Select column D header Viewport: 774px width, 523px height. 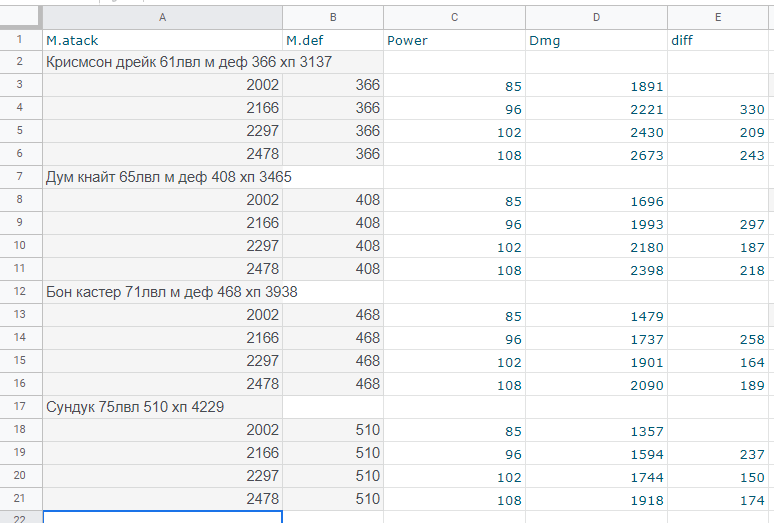click(x=596, y=17)
